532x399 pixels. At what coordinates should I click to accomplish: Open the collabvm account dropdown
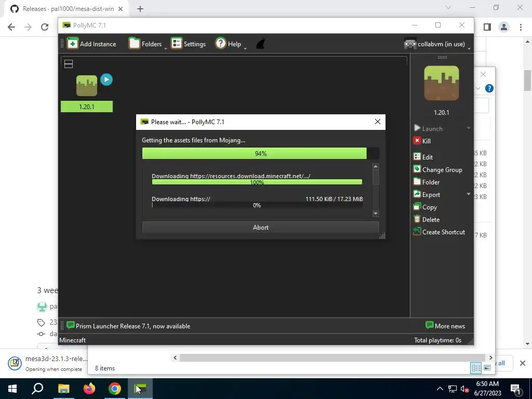coord(437,44)
